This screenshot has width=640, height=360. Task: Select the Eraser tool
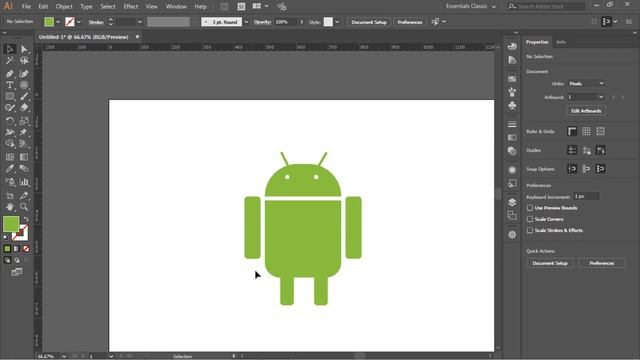coord(24,108)
